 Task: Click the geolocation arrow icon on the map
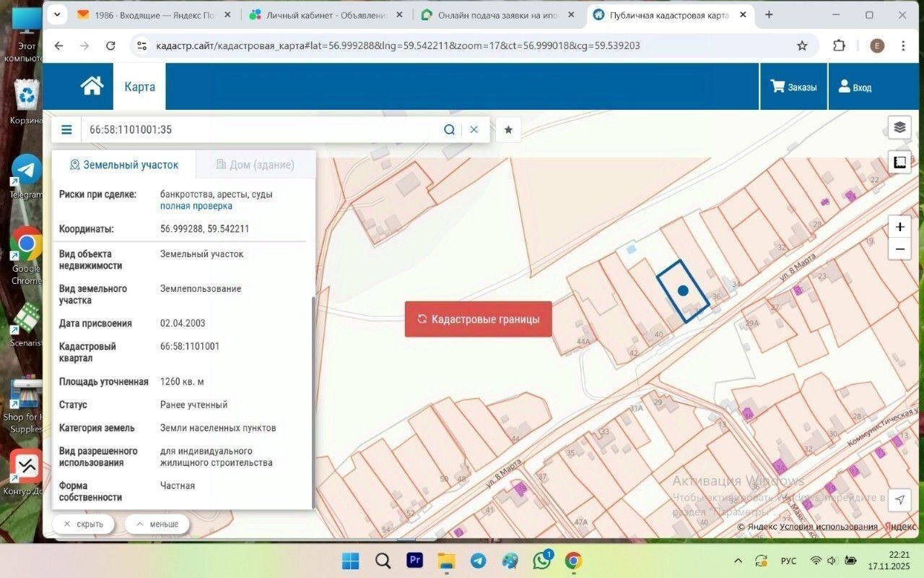click(x=899, y=500)
